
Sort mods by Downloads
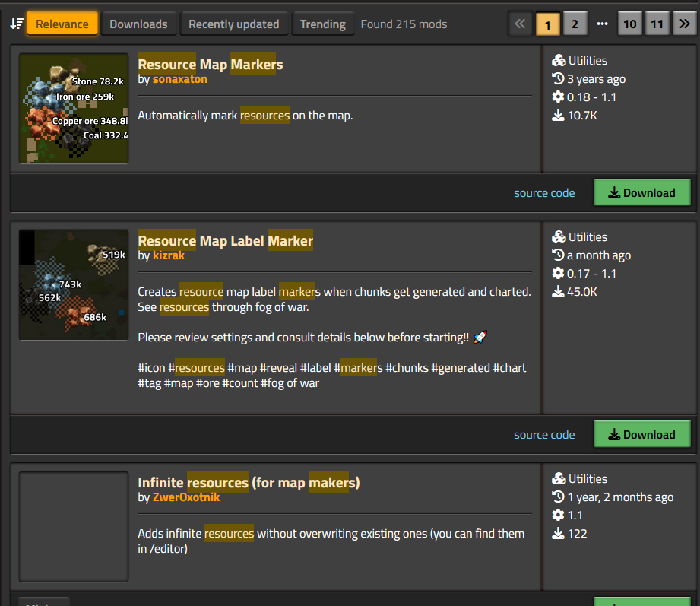coord(138,24)
